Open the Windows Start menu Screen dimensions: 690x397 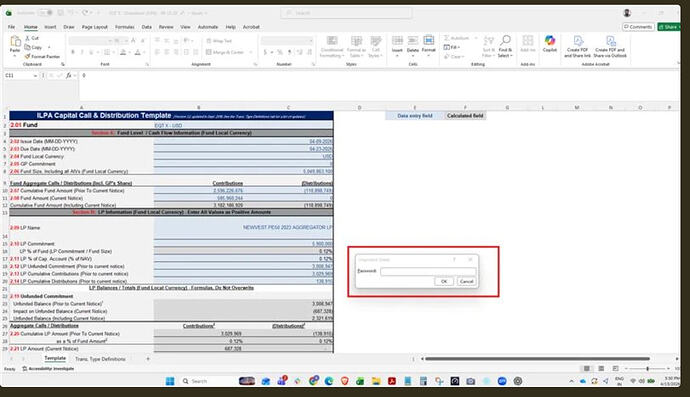pos(170,381)
